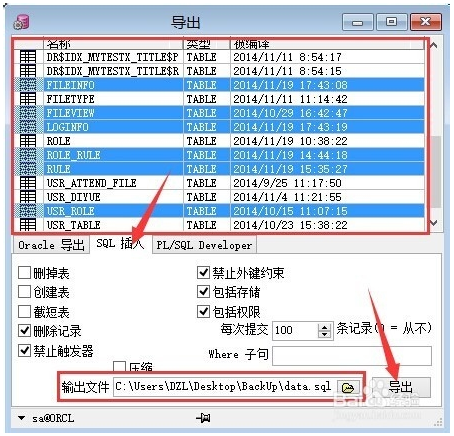Click table icon of DR$IDX_MYTESTX_TITLE$P row
Screen dimensions: 454x436
point(28,57)
